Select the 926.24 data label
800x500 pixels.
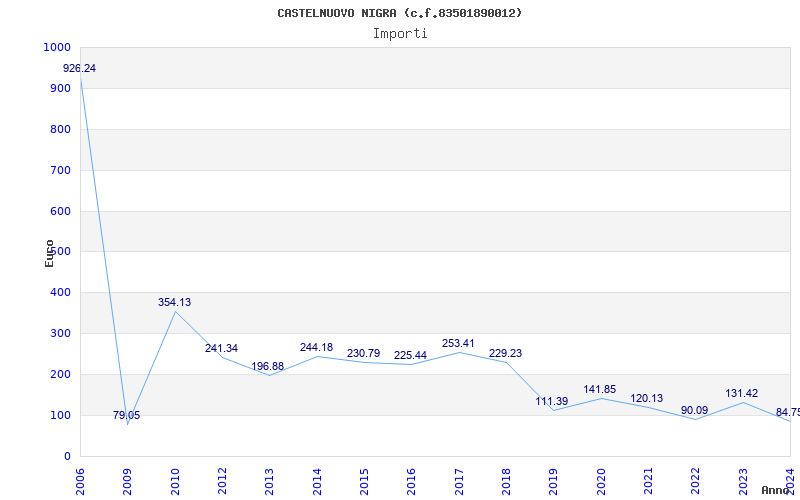[x=79, y=68]
